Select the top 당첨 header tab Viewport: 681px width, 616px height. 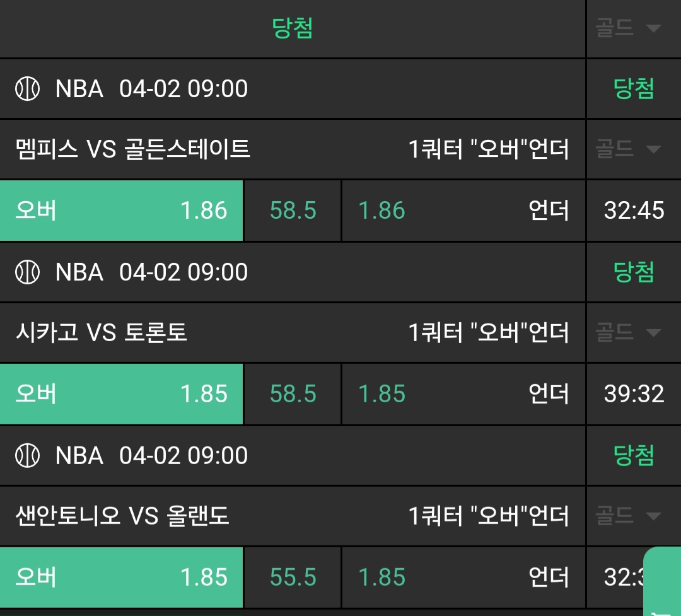pos(293,28)
